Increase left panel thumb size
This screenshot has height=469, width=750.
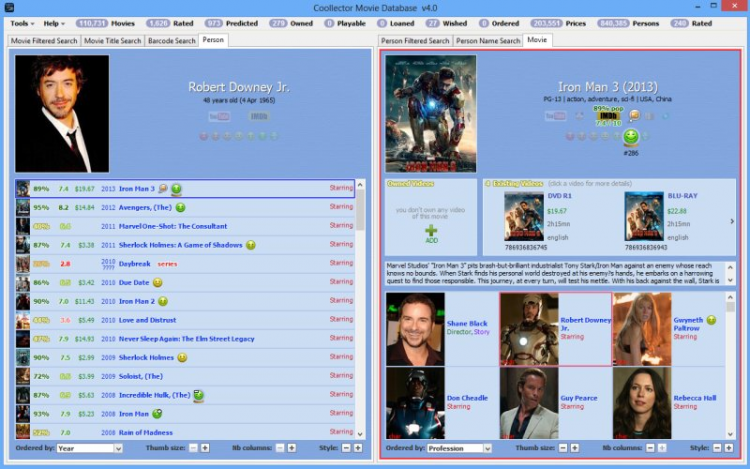point(205,448)
